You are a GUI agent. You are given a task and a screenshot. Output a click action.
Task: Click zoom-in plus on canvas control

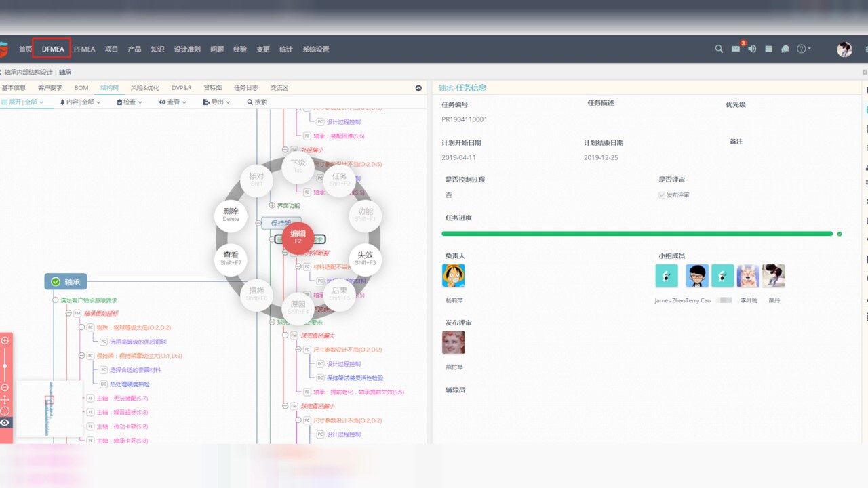[x=5, y=340]
